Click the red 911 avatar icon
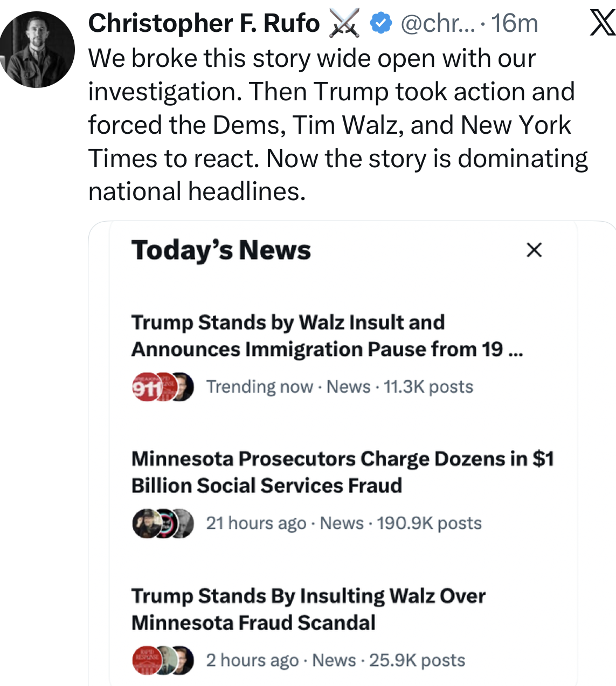This screenshot has width=616, height=686. pos(144,387)
